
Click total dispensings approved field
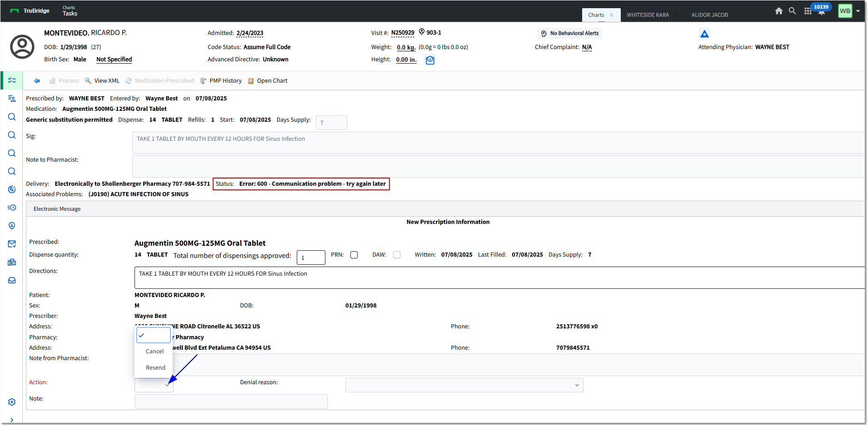point(311,258)
